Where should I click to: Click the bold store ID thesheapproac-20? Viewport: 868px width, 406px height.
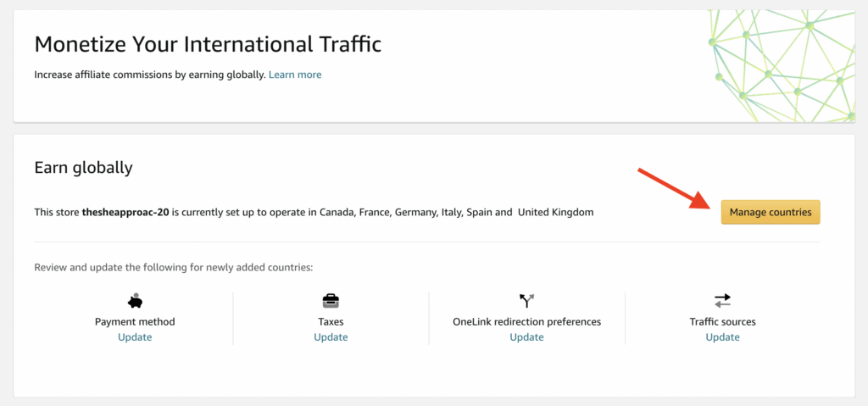click(x=125, y=212)
